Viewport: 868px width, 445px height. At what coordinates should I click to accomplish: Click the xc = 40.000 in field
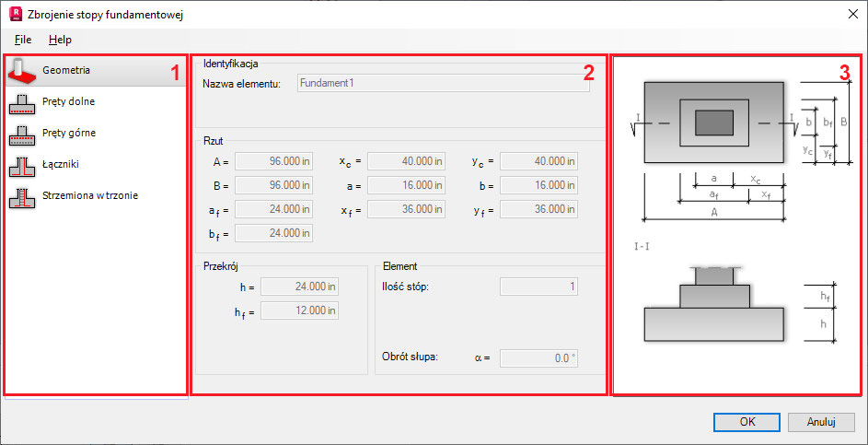tap(406, 162)
